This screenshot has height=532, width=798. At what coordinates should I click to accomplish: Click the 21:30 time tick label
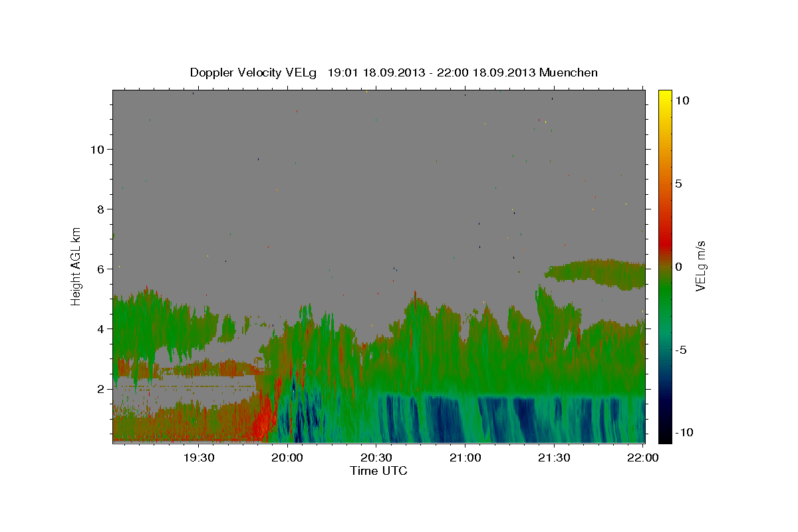click(x=554, y=458)
